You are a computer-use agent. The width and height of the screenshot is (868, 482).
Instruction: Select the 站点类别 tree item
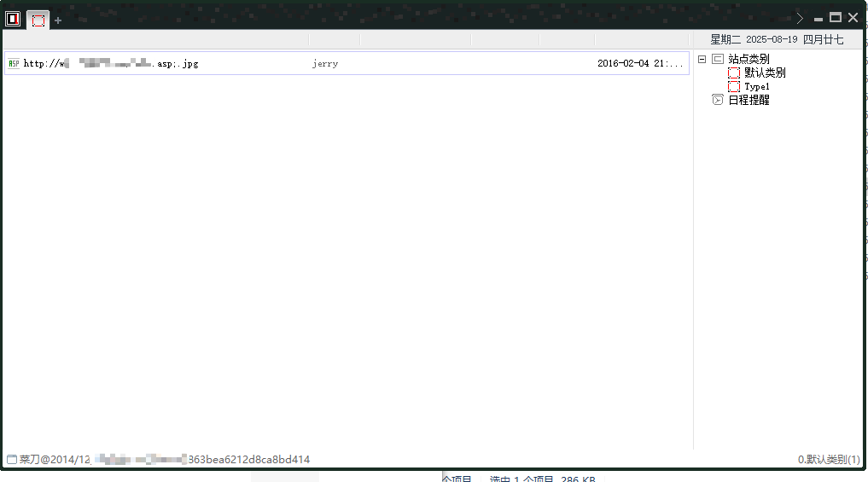(749, 59)
